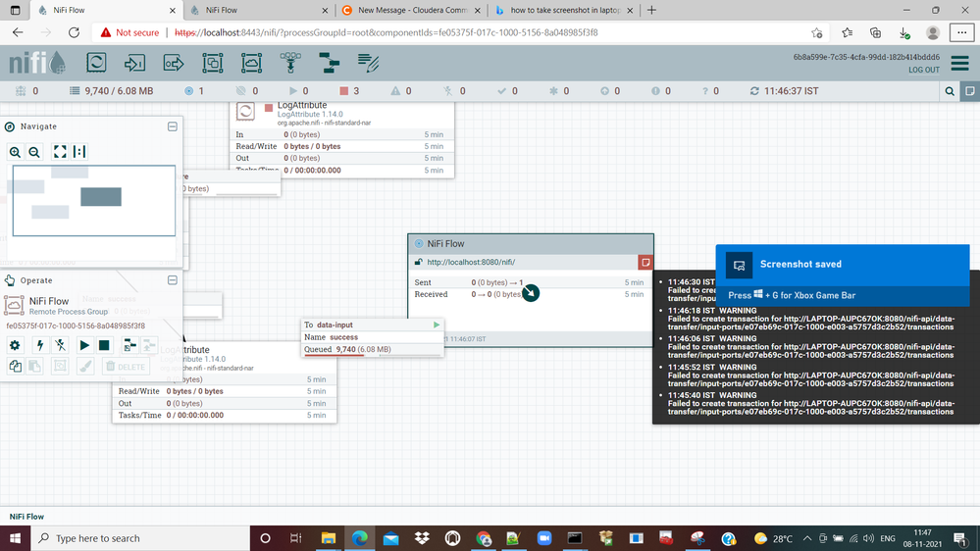This screenshot has width=980, height=551.
Task: Click Enable lightning icon in Operate panel
Action: click(x=40, y=345)
